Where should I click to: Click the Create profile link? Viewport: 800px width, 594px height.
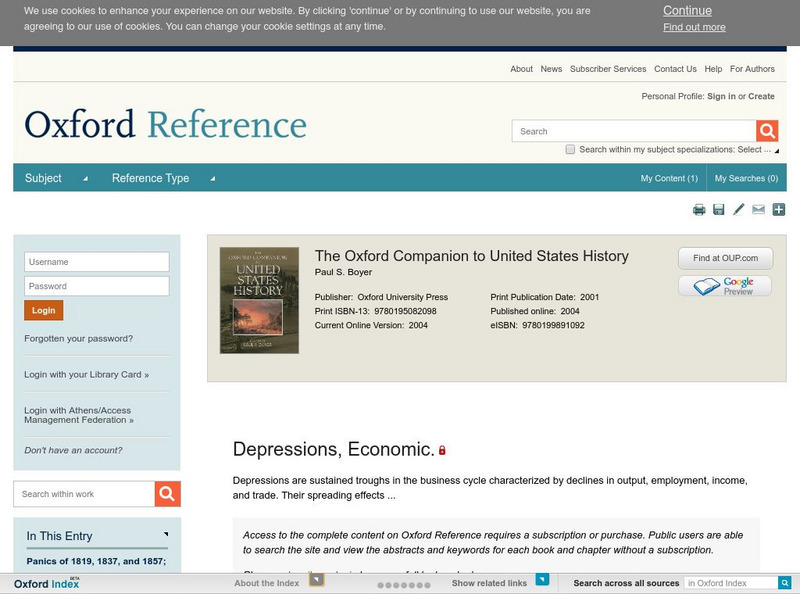click(761, 96)
